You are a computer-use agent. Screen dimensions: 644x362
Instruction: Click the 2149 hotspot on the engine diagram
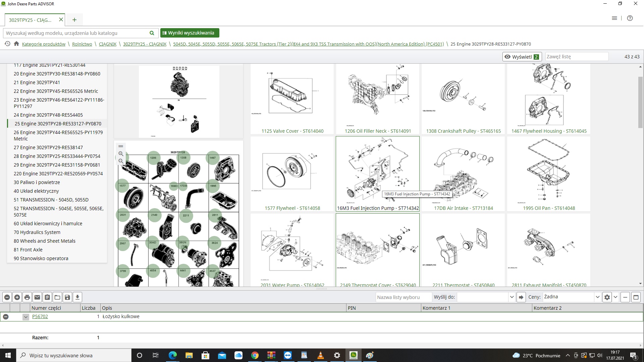point(154,215)
